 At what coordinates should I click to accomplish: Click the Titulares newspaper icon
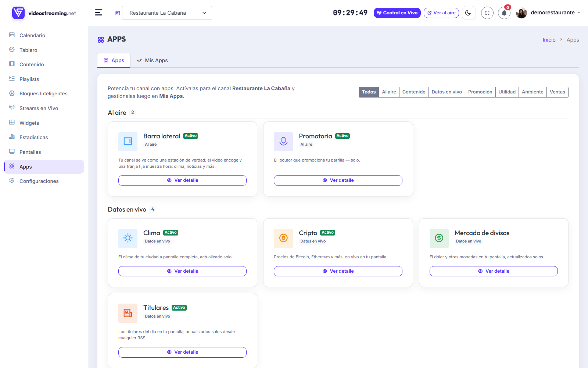coord(128,313)
